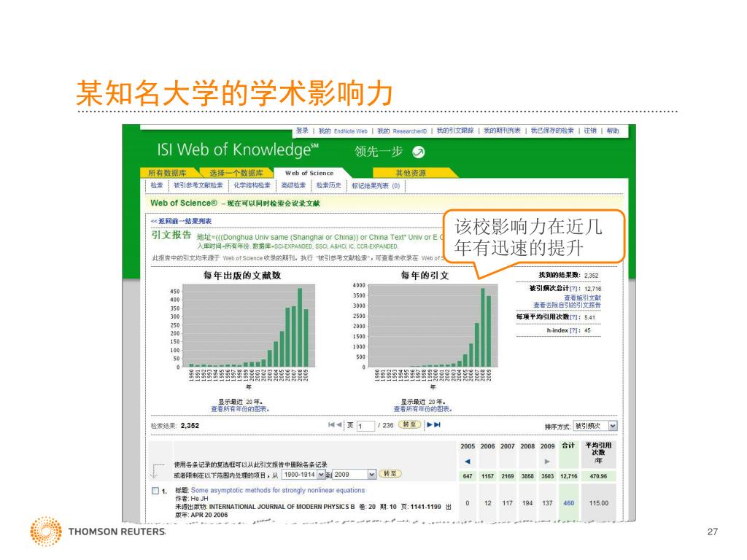Open 我的引文跟踪 link
The height and width of the screenshot is (560, 747).
tap(455, 131)
